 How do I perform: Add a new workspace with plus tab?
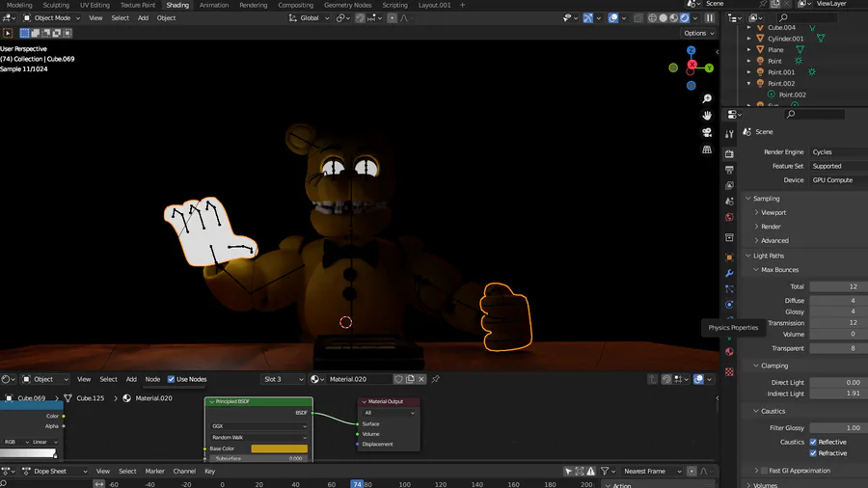point(462,5)
